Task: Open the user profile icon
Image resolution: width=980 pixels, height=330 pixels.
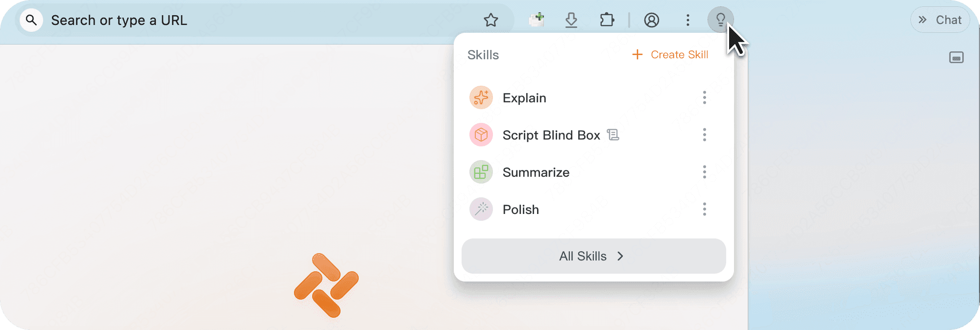Action: point(651,20)
